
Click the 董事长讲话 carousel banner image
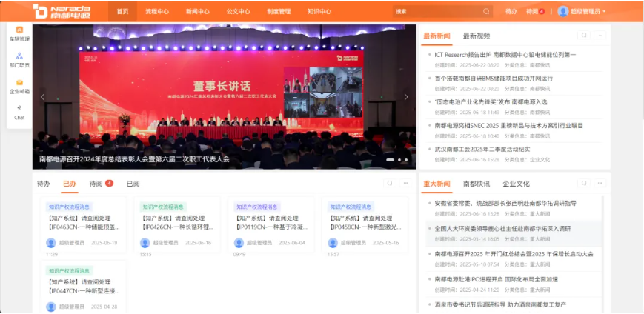pos(225,97)
